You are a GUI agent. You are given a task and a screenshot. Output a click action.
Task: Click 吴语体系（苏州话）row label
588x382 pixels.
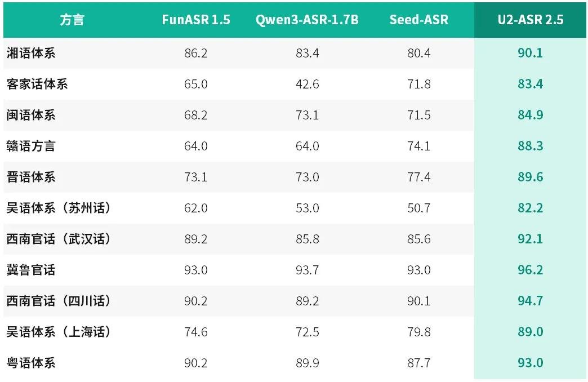pos(59,208)
